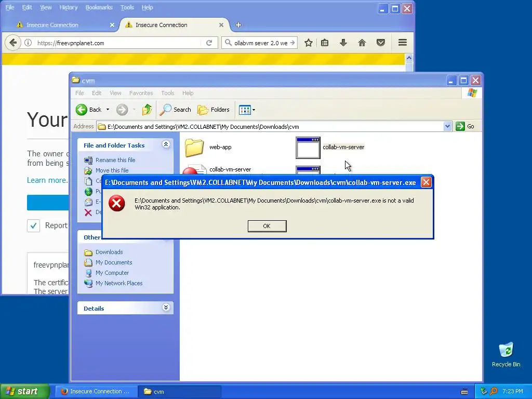
Task: Open the Explorer Tools menu
Action: pyautogui.click(x=168, y=93)
